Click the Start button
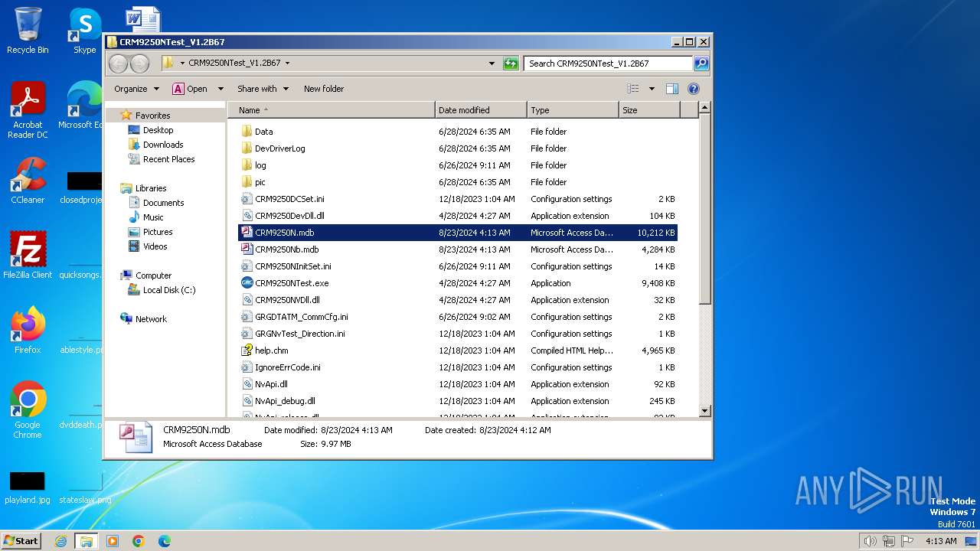 click(x=21, y=541)
